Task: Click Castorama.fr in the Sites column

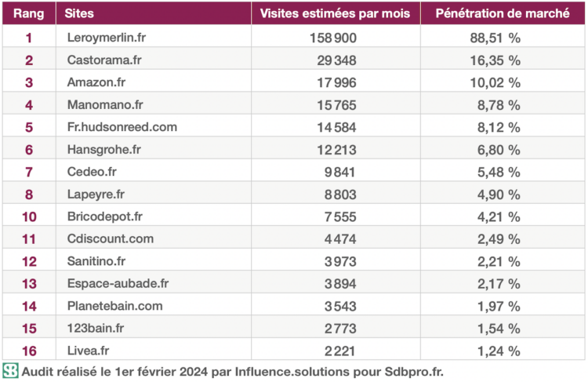Action: pyautogui.click(x=102, y=60)
